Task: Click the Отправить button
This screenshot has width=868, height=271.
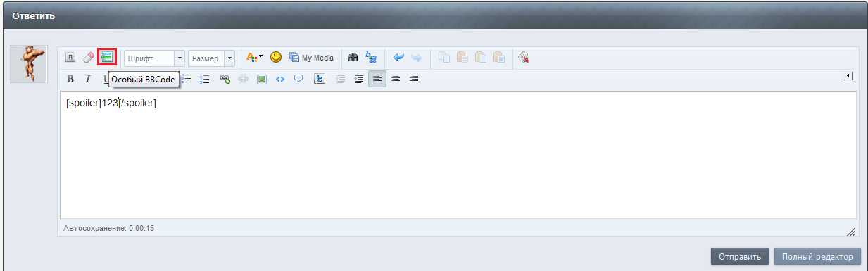Action: point(739,257)
